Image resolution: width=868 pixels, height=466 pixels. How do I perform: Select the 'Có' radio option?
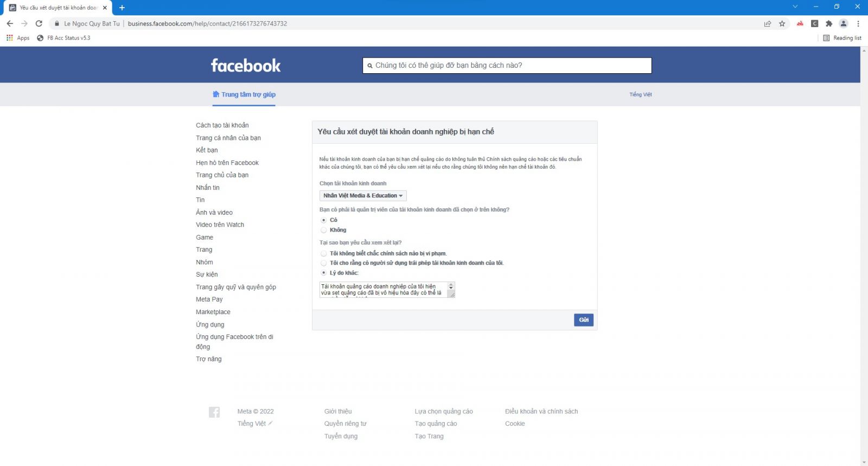[x=324, y=220]
